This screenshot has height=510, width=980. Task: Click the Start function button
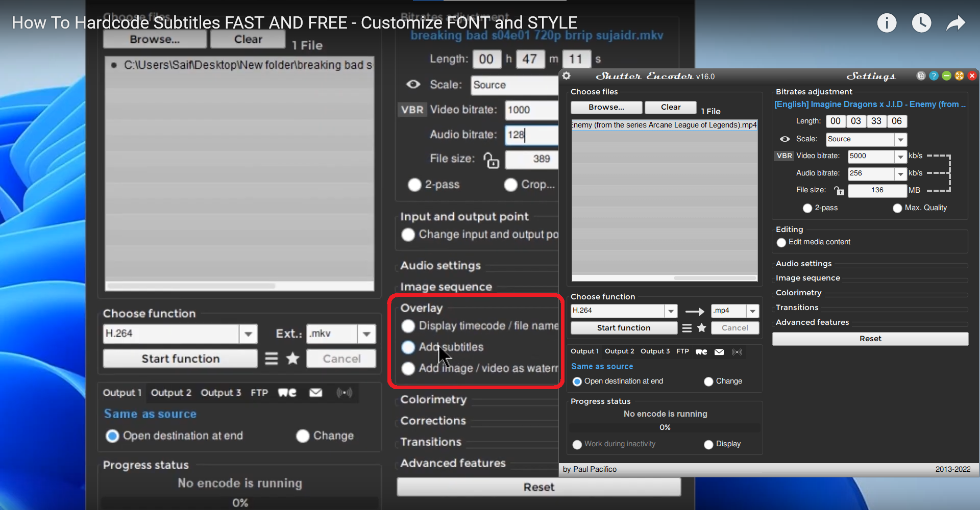624,328
